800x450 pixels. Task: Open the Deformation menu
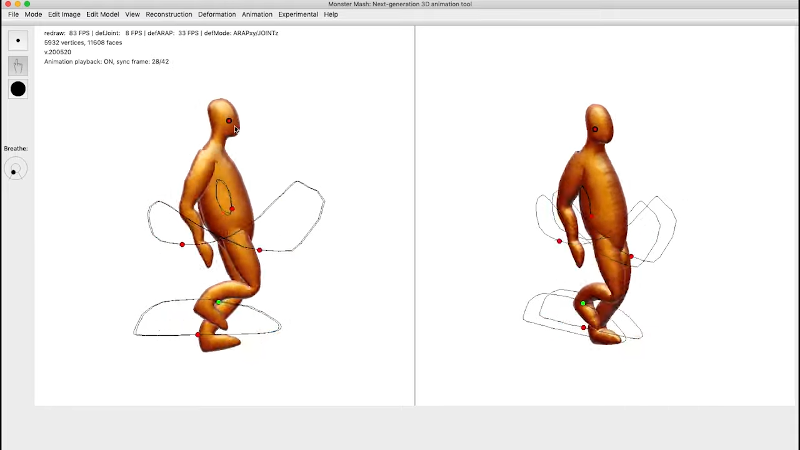point(216,15)
